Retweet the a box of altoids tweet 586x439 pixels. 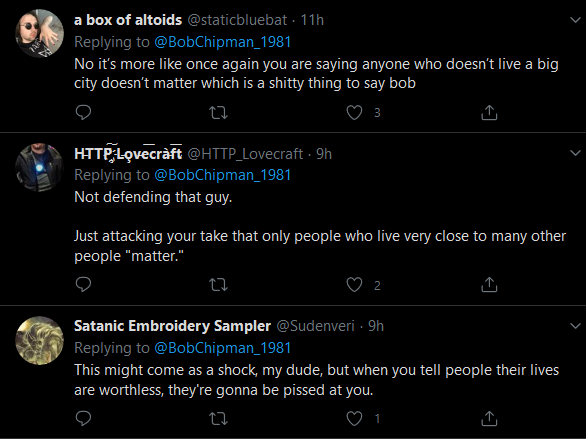coord(218,112)
